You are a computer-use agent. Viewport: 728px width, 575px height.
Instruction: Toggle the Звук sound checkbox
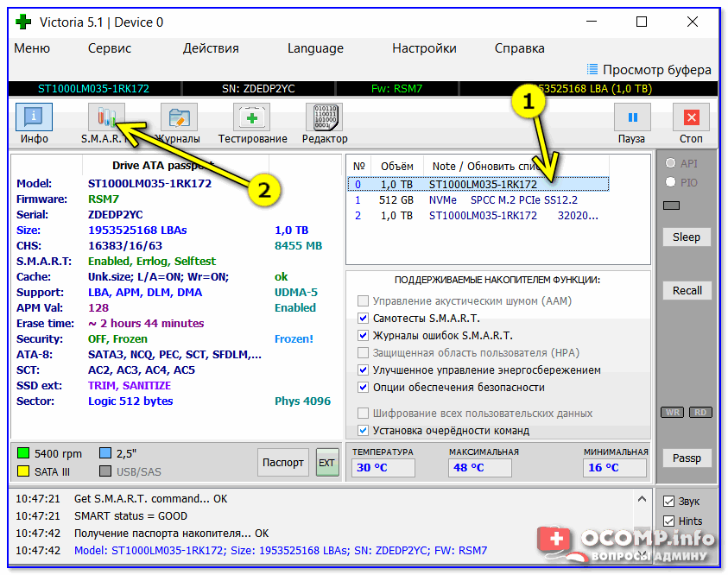click(x=668, y=502)
